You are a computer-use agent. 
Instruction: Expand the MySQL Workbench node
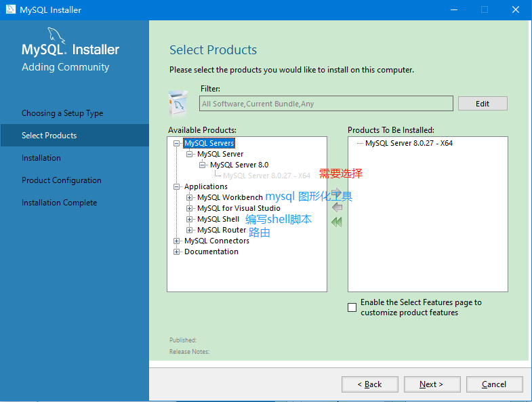click(189, 197)
